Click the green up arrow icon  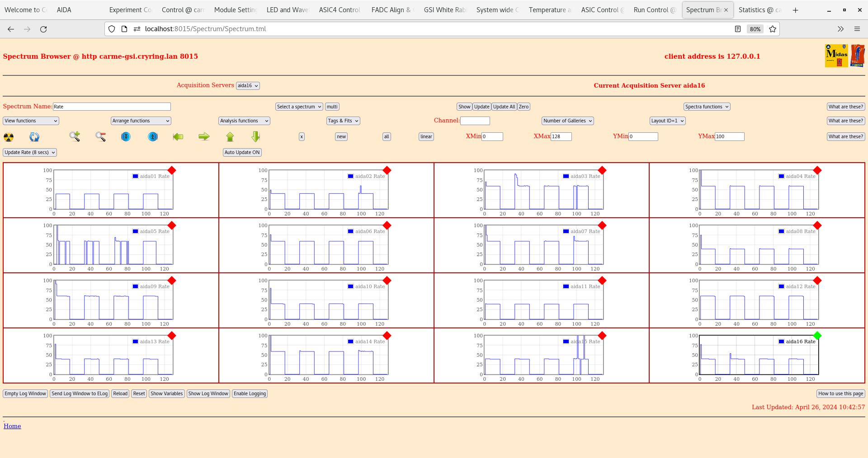pos(230,136)
